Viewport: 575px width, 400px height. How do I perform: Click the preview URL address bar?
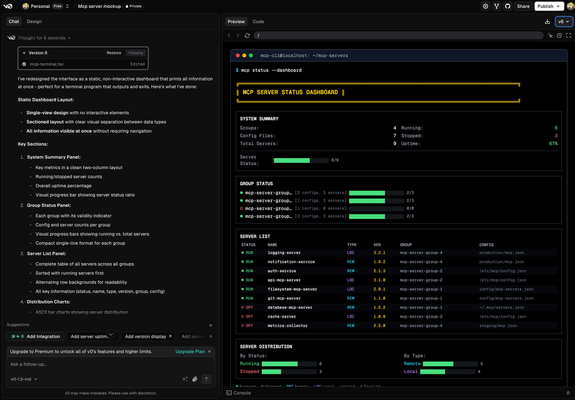pos(399,36)
